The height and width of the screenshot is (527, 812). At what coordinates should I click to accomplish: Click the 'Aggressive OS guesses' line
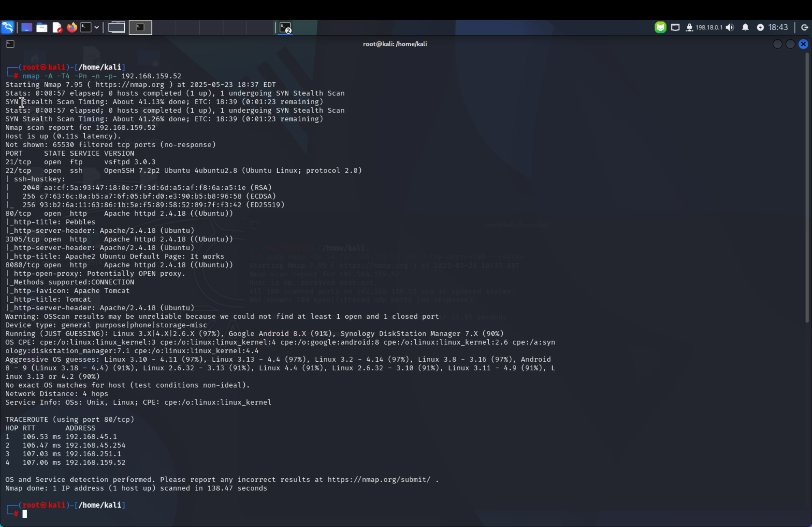coord(280,368)
